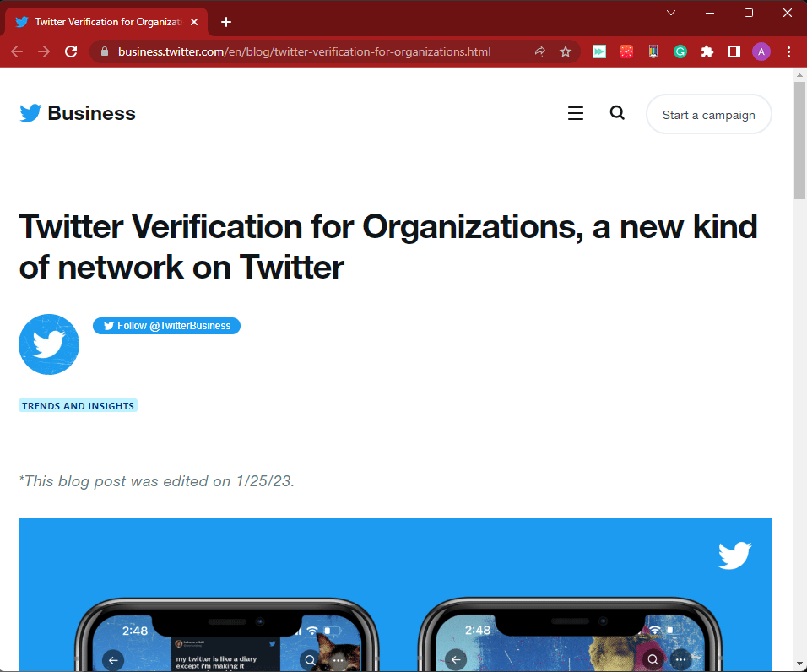Click search icon on left phone mockup
The image size is (807, 672).
pyautogui.click(x=311, y=660)
